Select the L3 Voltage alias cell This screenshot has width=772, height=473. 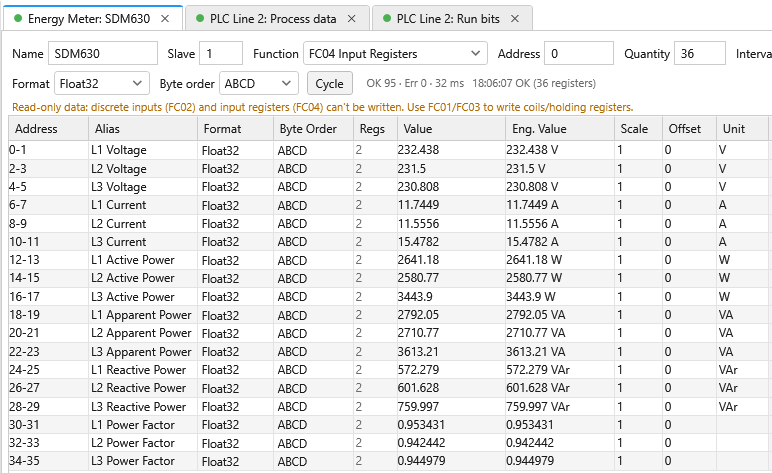point(143,187)
